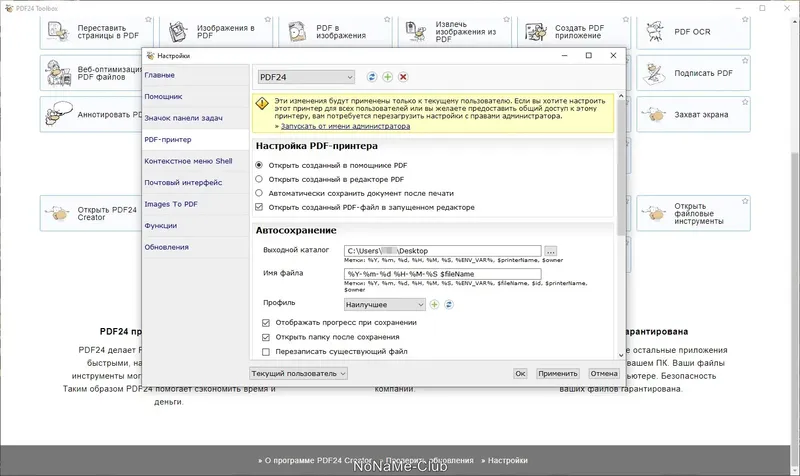
Task: Click the Отмена button
Action: 604,373
